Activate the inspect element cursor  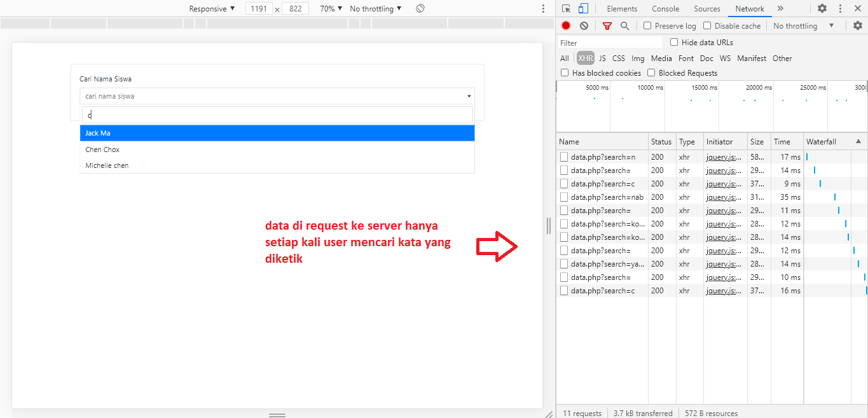point(565,8)
